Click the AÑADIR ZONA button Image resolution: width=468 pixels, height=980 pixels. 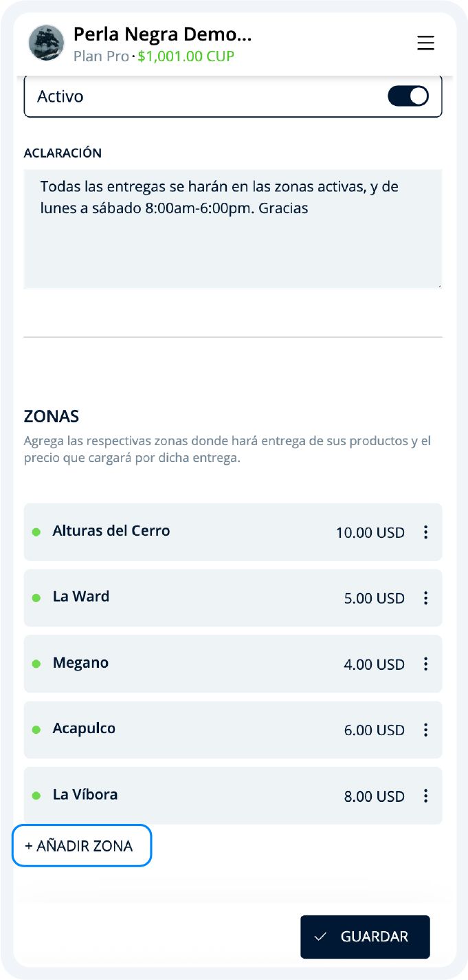(x=81, y=846)
